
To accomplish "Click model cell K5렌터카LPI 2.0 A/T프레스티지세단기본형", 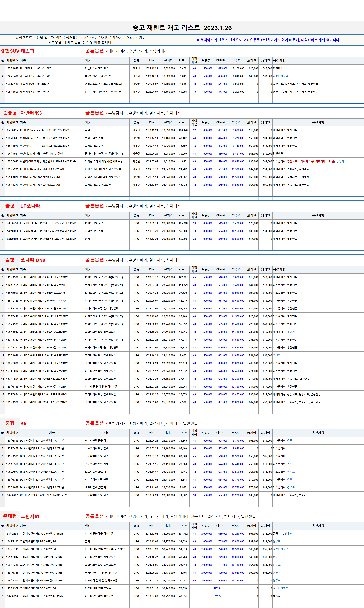I will click(x=52, y=495).
